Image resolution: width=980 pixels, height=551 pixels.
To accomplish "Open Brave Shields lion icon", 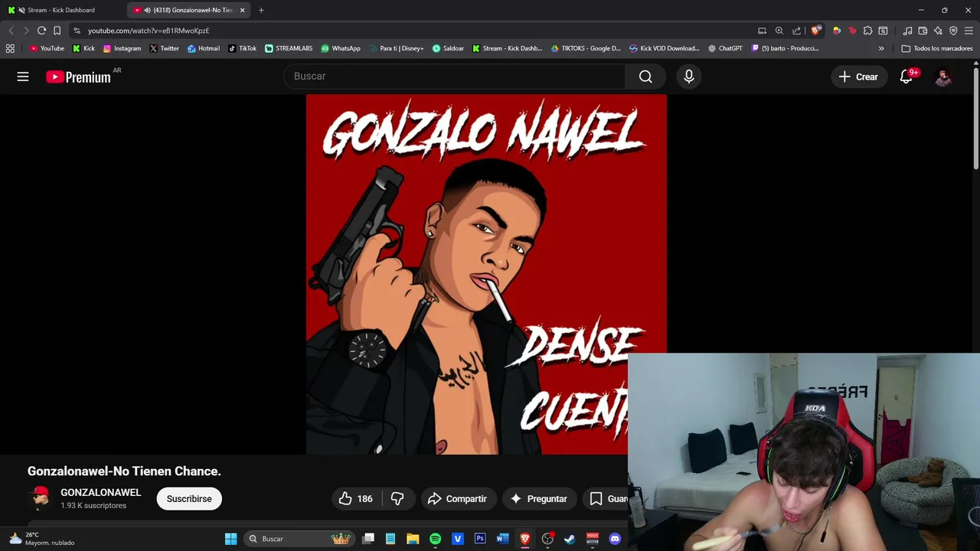I will (x=815, y=31).
